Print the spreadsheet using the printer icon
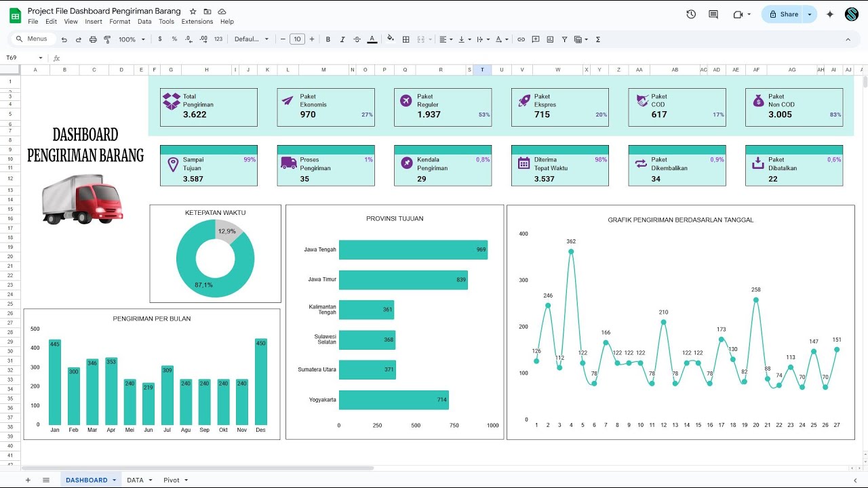 click(93, 39)
